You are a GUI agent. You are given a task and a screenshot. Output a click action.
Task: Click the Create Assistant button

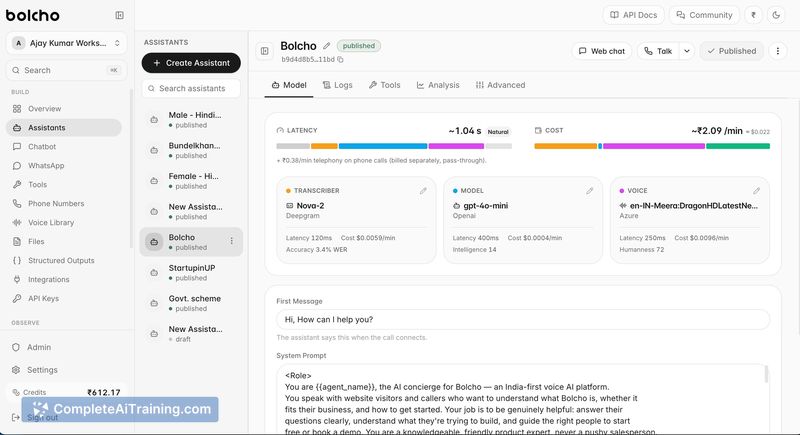click(191, 63)
